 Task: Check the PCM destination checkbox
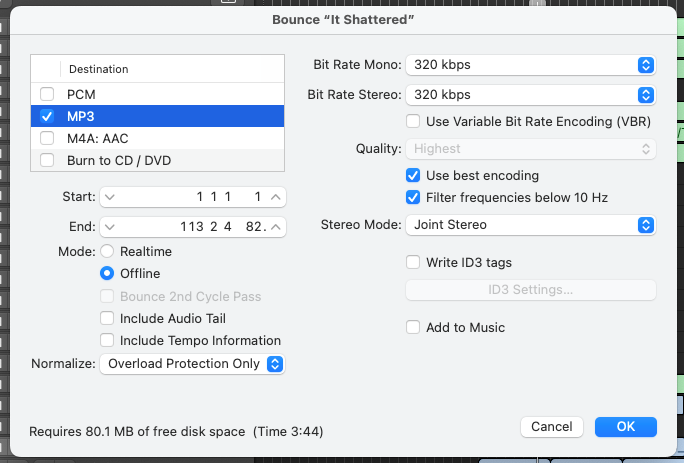(x=47, y=94)
